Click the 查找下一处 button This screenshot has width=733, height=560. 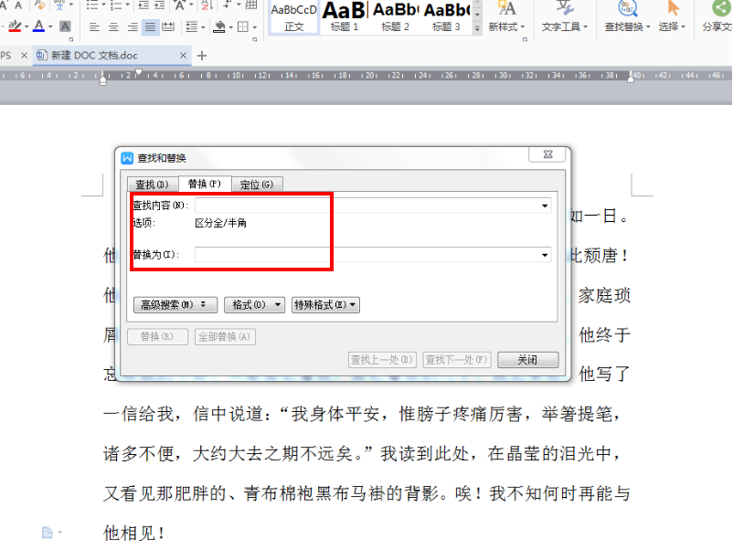point(455,359)
